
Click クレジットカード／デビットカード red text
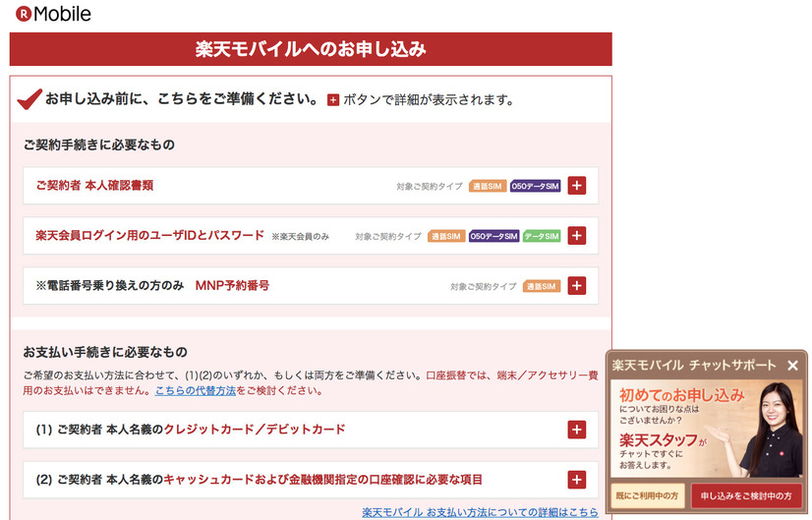[x=255, y=430]
